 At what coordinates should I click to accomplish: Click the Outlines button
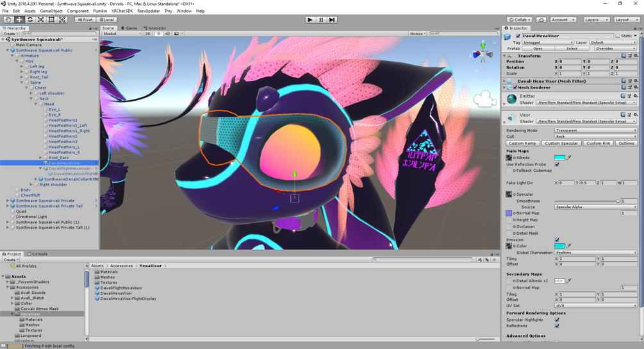[x=626, y=143]
